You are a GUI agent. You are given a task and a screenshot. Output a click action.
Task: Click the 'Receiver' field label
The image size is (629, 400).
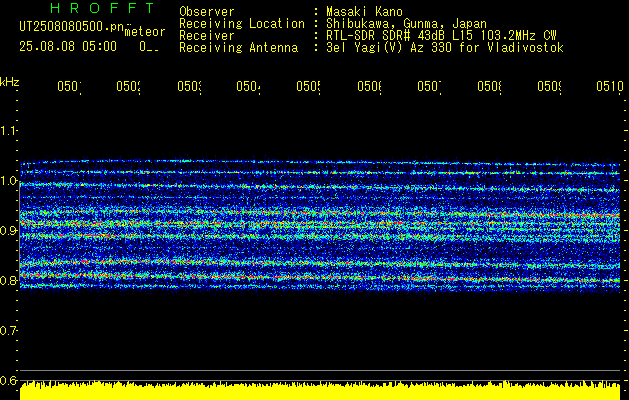[207, 36]
